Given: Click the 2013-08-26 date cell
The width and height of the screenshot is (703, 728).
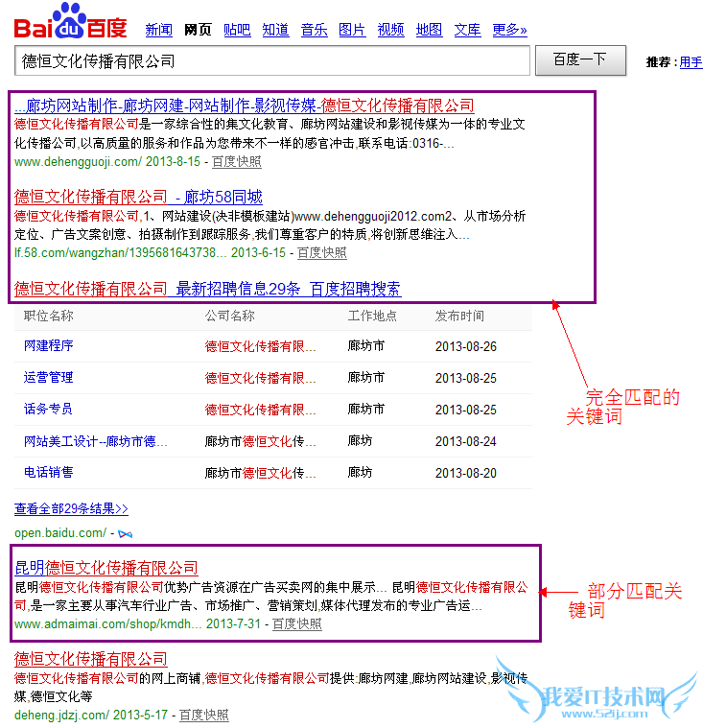Looking at the screenshot, I should click(466, 347).
